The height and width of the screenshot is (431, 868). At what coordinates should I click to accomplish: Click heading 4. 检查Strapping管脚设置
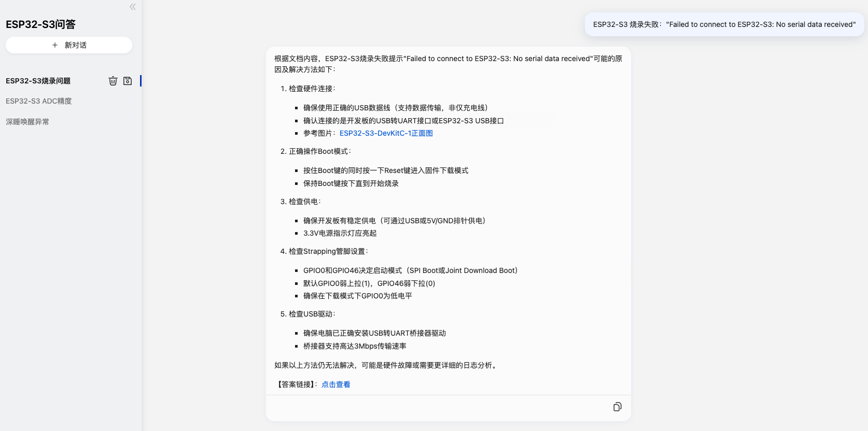tap(325, 251)
